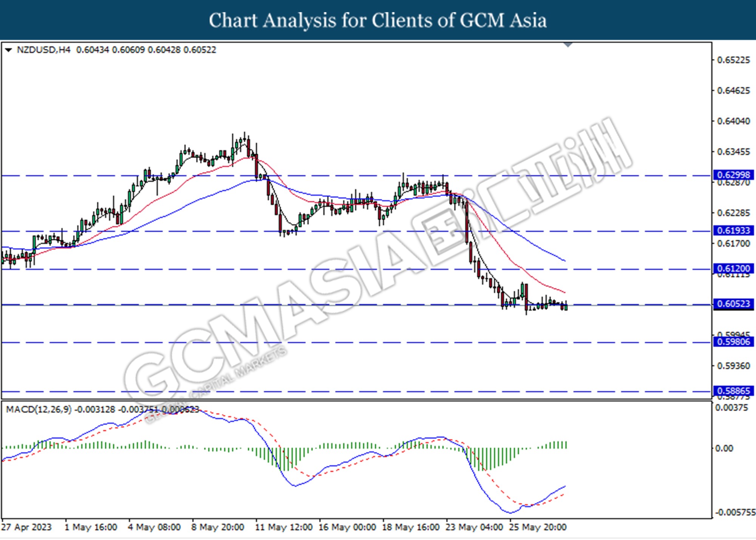Click the 23 May 04:00 time label
756x540 pixels.
point(474,527)
